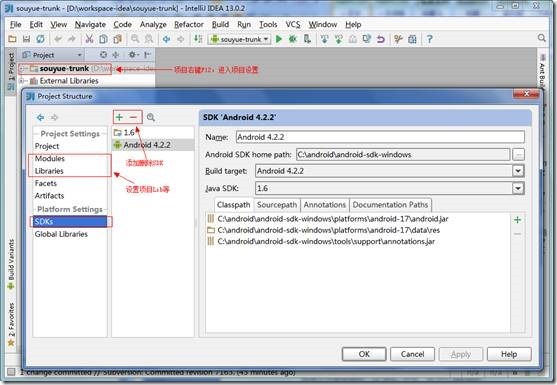Click the scroll from source target icon
The width and height of the screenshot is (557, 385).
103,55
